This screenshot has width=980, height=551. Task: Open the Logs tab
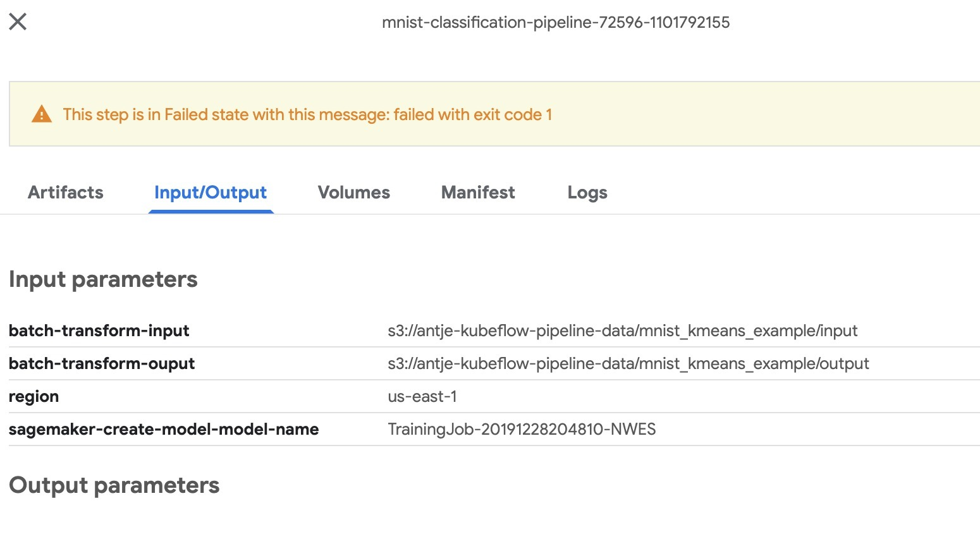586,192
